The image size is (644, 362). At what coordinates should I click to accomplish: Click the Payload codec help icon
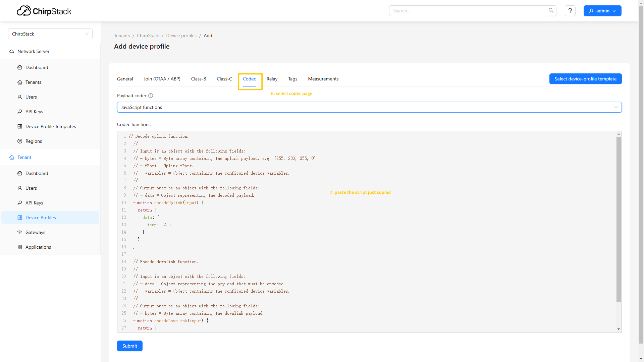click(x=151, y=96)
